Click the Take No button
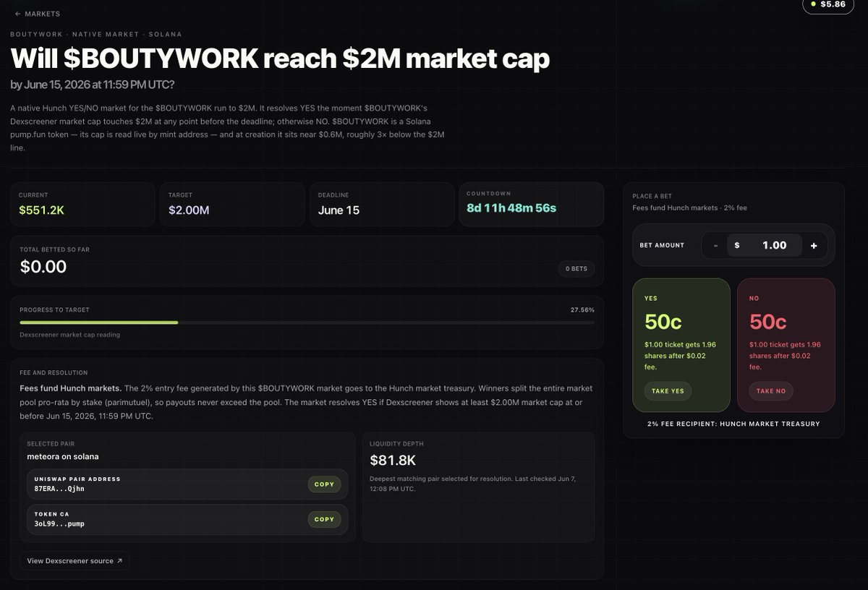The height and width of the screenshot is (590, 868). (771, 391)
